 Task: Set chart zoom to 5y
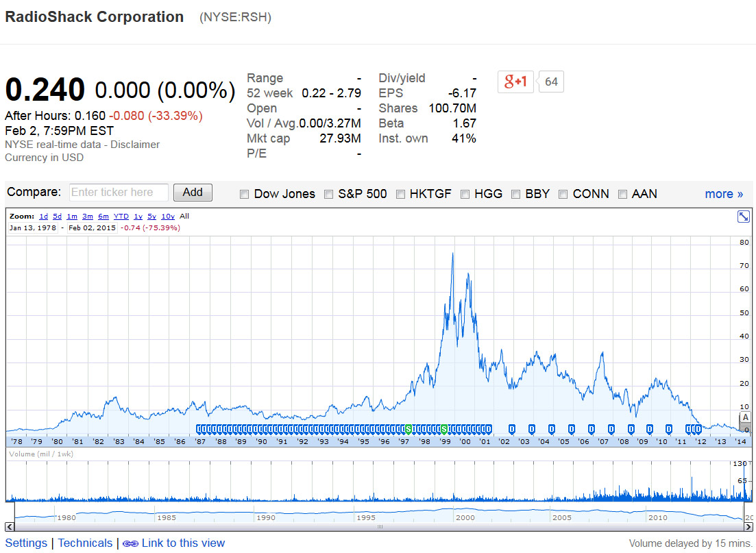[x=152, y=217]
